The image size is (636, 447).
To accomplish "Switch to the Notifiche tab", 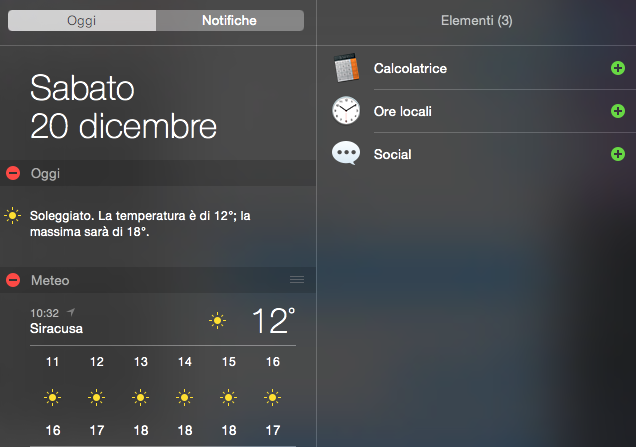I will pyautogui.click(x=230, y=21).
